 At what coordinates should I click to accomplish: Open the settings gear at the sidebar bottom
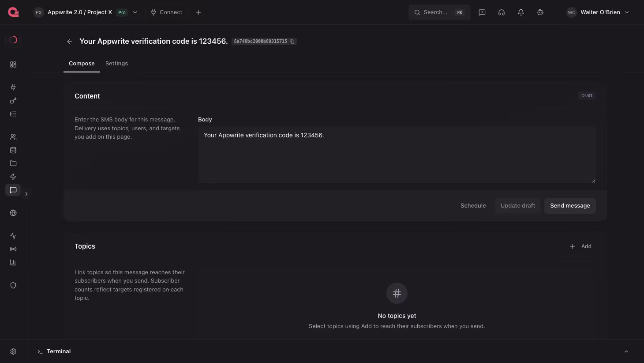(x=13, y=352)
